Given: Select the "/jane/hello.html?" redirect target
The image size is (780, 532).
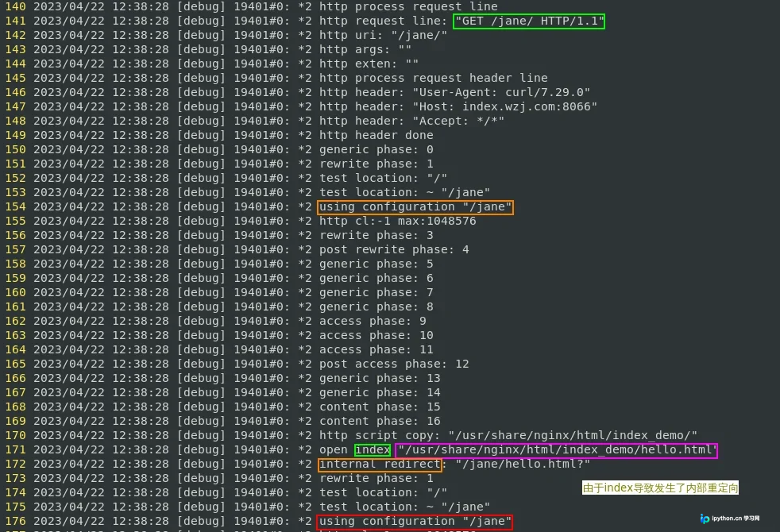Looking at the screenshot, I should (523, 464).
